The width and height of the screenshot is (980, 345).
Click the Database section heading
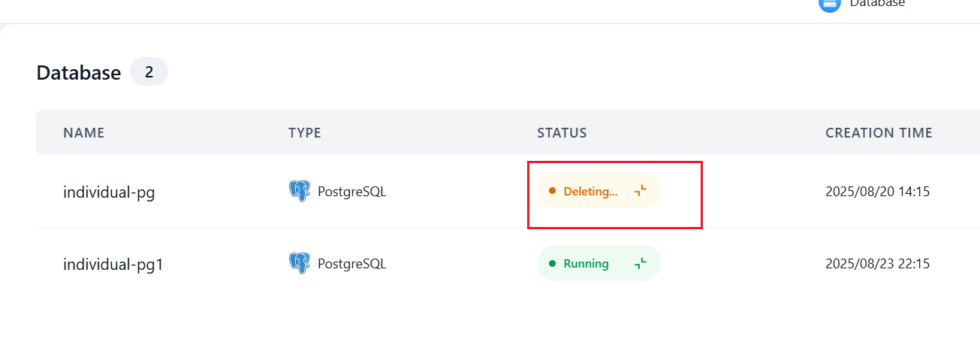[x=79, y=72]
